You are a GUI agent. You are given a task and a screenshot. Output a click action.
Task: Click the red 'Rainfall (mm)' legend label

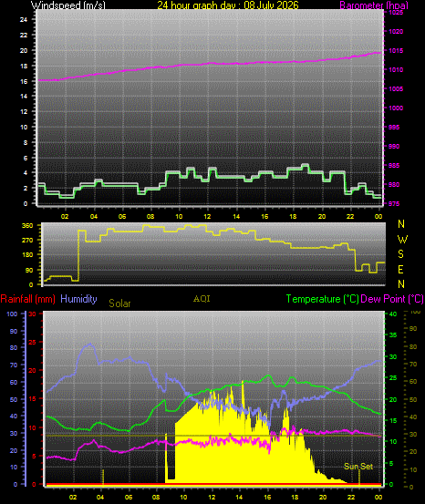[x=27, y=299]
